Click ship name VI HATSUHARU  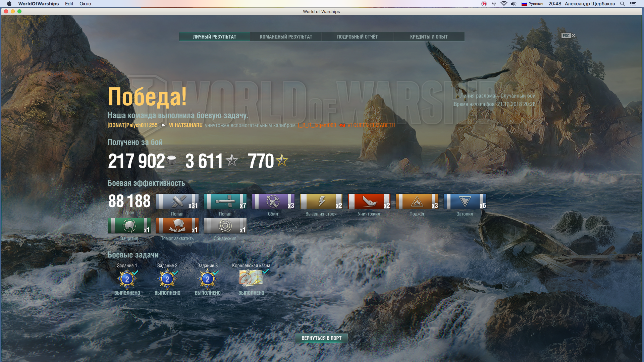tap(185, 125)
